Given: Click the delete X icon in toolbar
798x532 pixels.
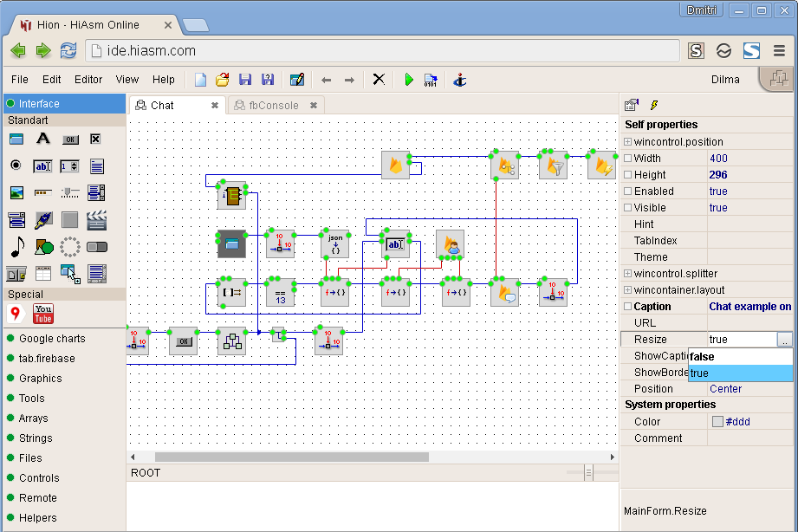Looking at the screenshot, I should click(x=379, y=80).
